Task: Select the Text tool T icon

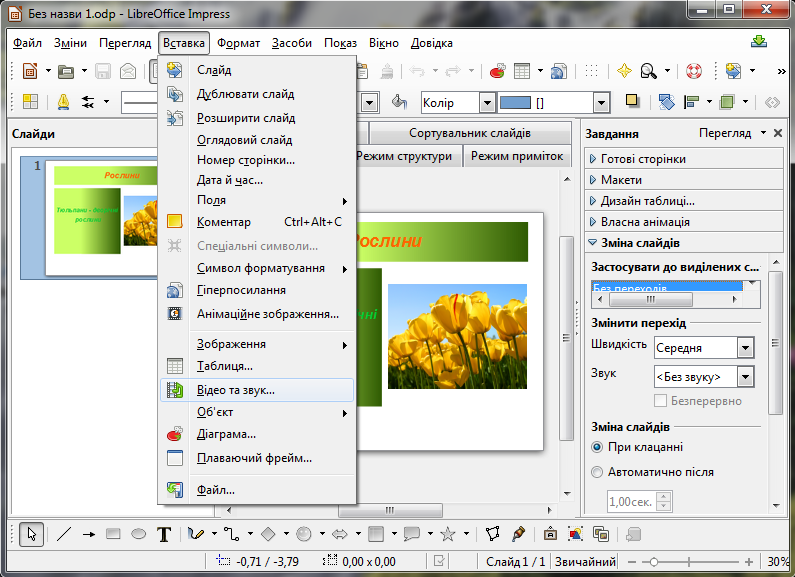Action: [164, 534]
